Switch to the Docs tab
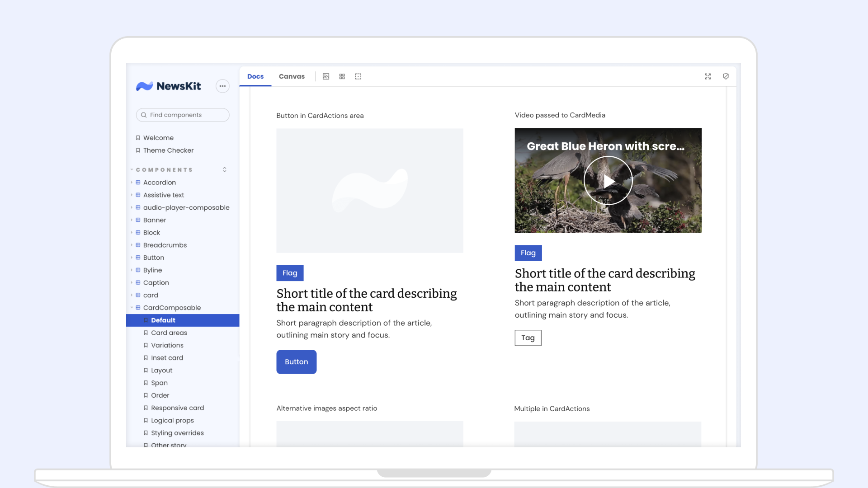 pos(255,76)
